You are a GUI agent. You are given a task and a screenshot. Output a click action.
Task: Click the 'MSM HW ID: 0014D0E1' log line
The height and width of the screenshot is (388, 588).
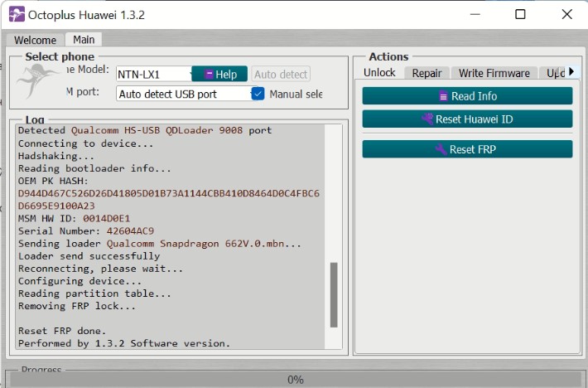click(74, 218)
